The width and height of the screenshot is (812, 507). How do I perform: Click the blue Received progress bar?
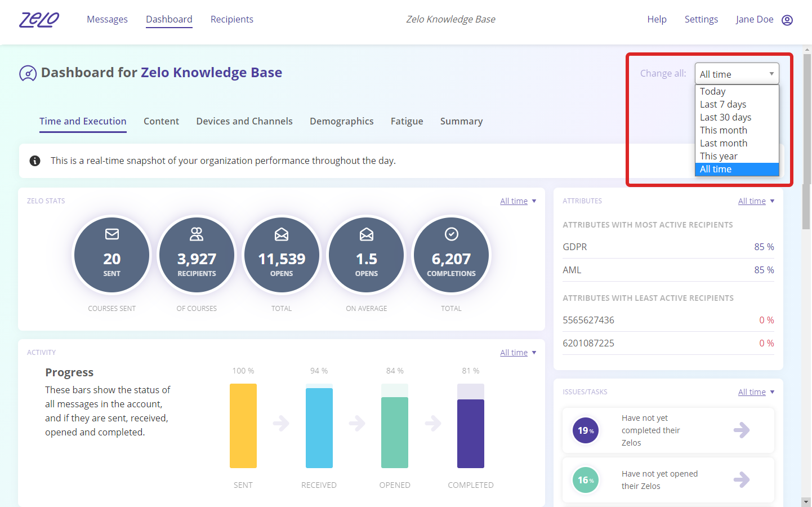click(319, 428)
